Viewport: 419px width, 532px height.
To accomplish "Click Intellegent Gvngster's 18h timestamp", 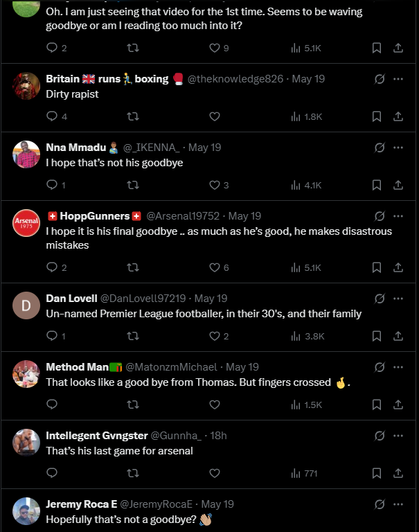I will (x=218, y=436).
